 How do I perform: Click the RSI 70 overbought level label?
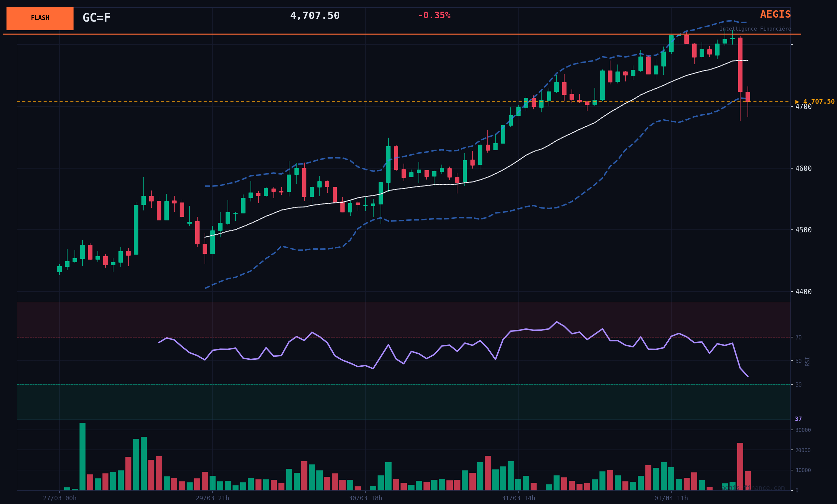click(x=798, y=337)
